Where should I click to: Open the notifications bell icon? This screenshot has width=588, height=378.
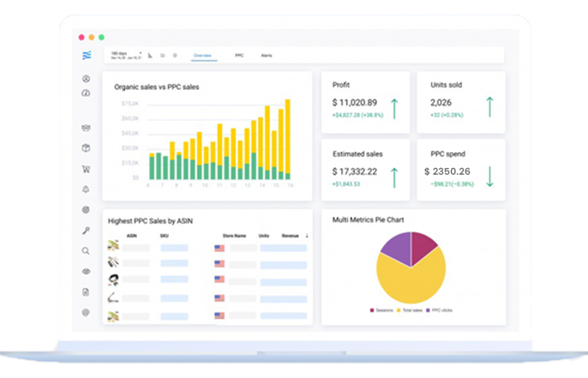point(86,190)
